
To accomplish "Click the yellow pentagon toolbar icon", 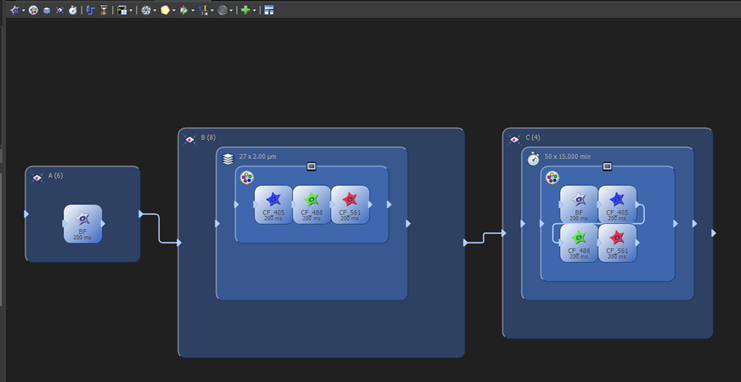I will [165, 10].
